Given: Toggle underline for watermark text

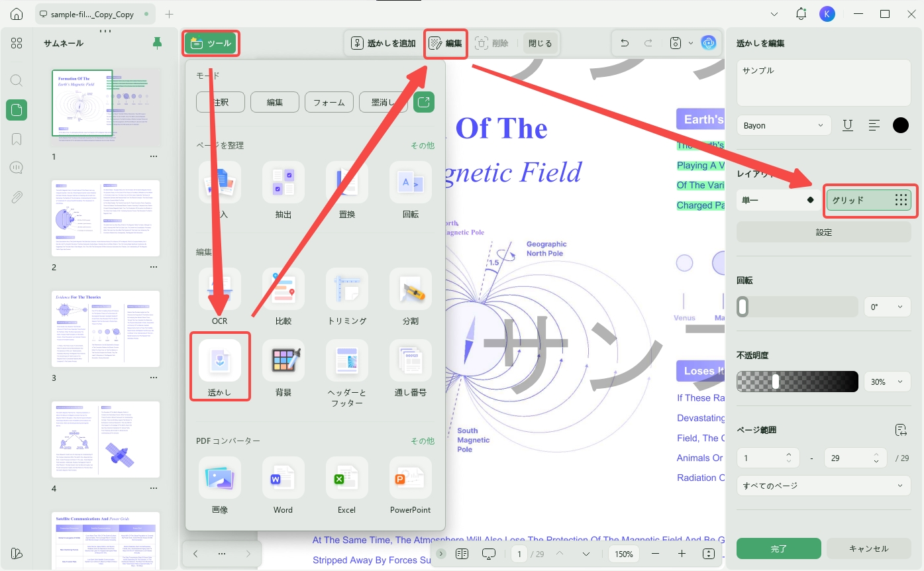Looking at the screenshot, I should [848, 125].
